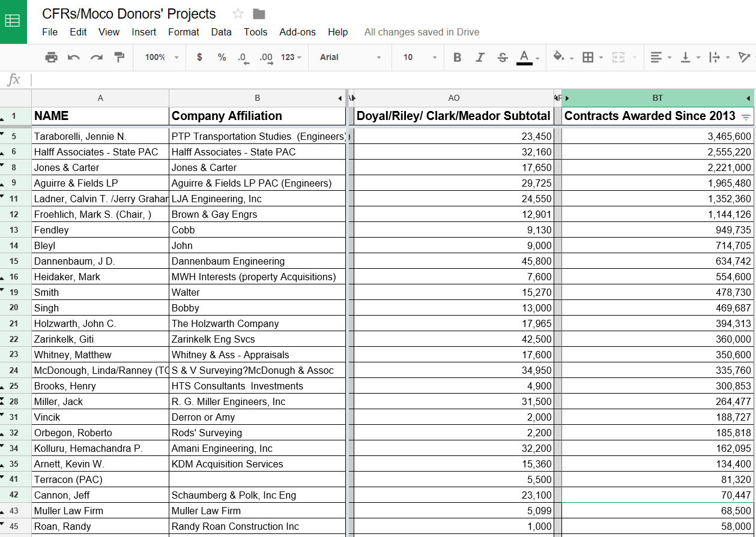This screenshot has height=537, width=756.
Task: Click the text rotation icon
Action: pos(745,57)
